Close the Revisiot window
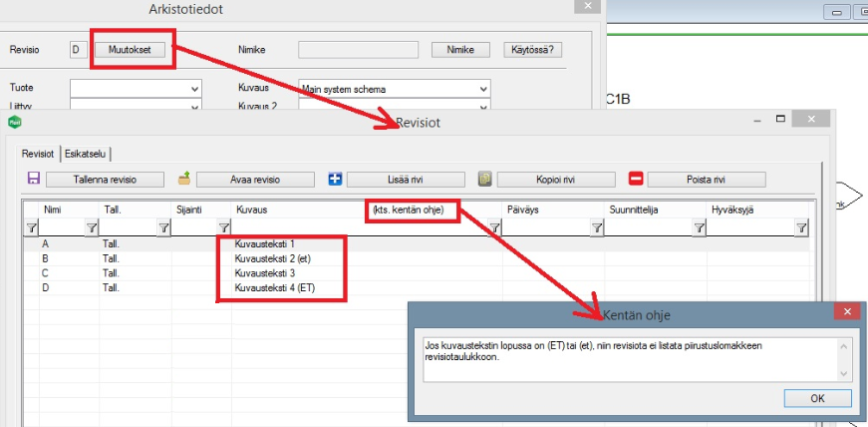Viewport: 868px width, 427px height. point(811,119)
